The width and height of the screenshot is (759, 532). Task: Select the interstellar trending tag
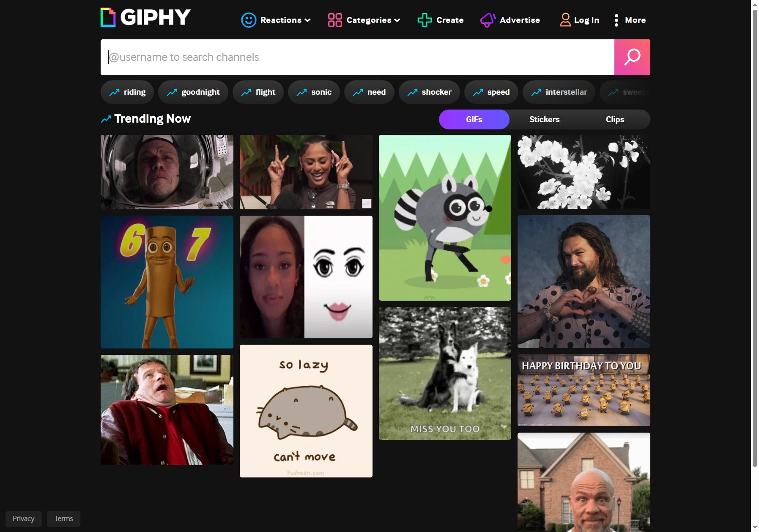click(x=559, y=92)
